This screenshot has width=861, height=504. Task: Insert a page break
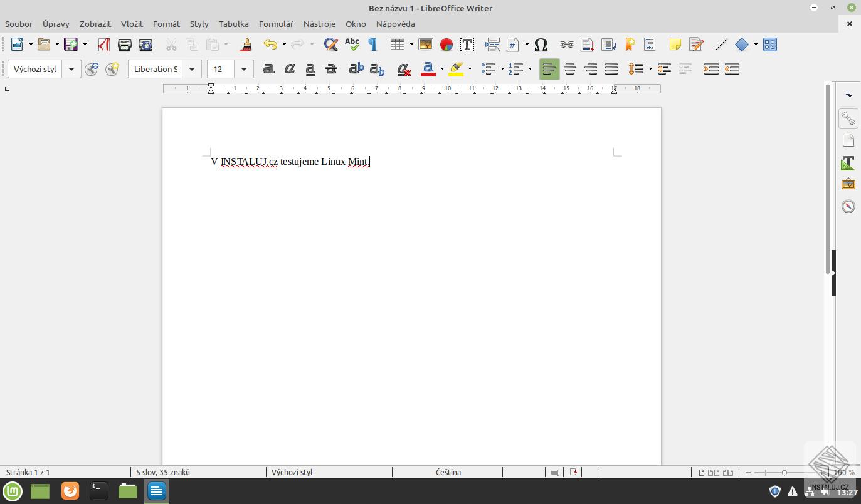(x=493, y=45)
